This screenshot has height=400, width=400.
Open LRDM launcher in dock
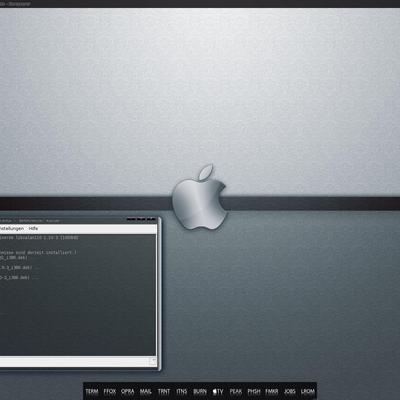pyautogui.click(x=308, y=392)
